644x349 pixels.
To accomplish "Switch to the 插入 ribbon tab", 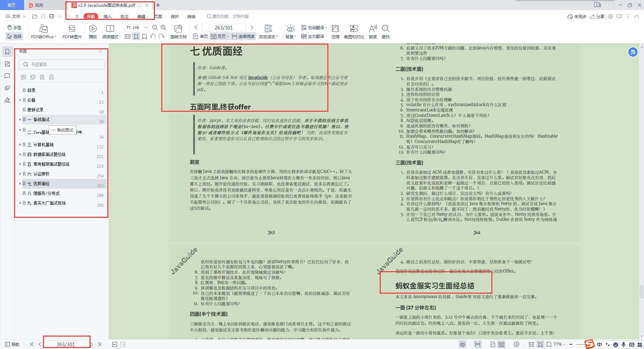I will (x=107, y=16).
